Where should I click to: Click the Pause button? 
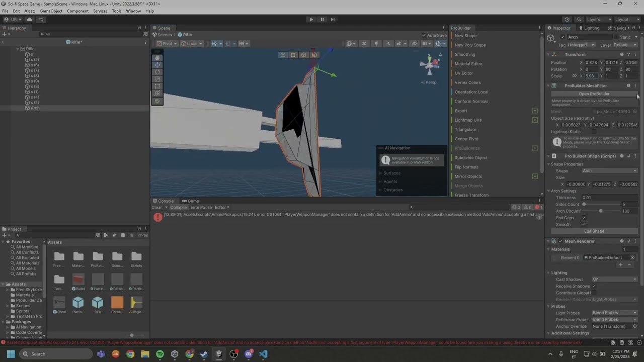pos(322,19)
